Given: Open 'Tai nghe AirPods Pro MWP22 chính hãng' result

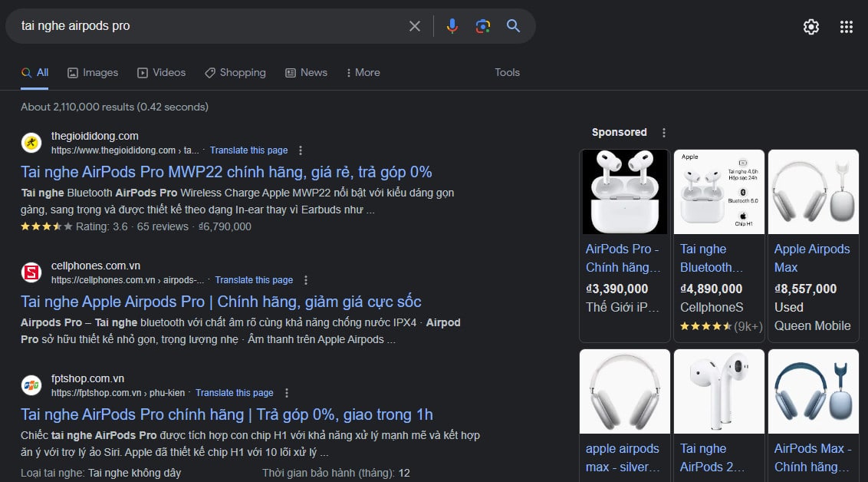Looking at the screenshot, I should [226, 172].
